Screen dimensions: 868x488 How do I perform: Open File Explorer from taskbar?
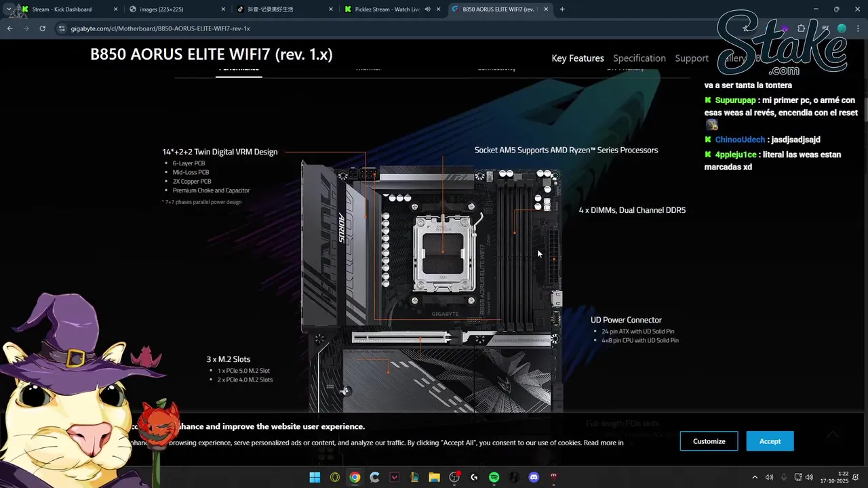(434, 477)
